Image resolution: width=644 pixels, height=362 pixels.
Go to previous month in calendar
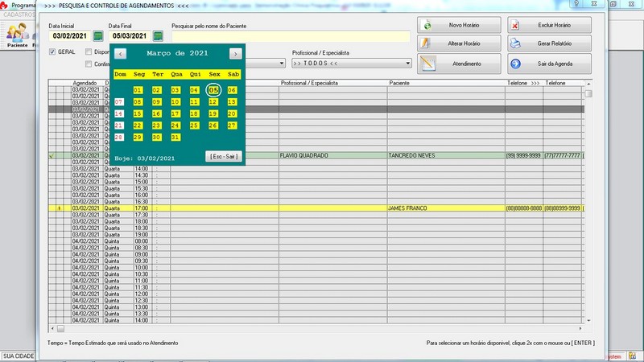pos(120,54)
